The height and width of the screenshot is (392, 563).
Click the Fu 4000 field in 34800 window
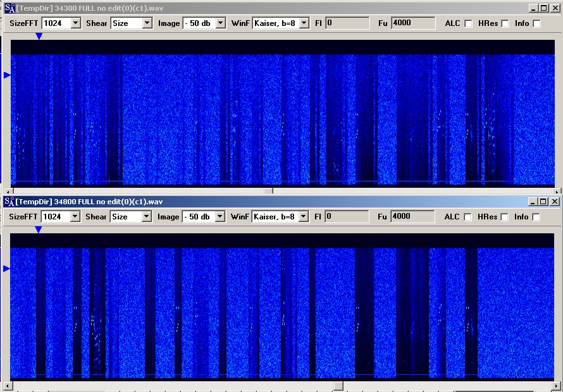[412, 217]
